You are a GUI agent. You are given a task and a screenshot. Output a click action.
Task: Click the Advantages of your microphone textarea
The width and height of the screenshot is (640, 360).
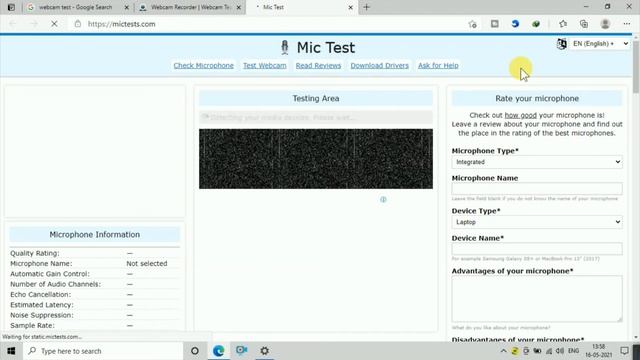coord(537,299)
